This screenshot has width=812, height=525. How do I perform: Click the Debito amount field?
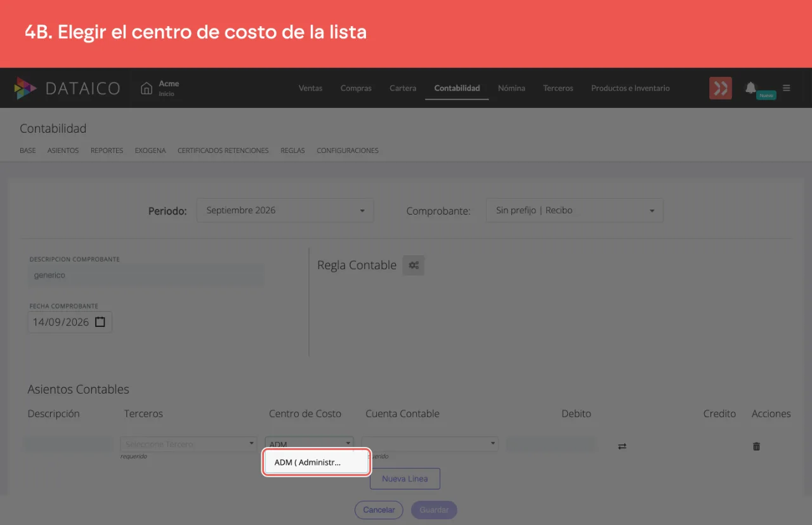551,444
